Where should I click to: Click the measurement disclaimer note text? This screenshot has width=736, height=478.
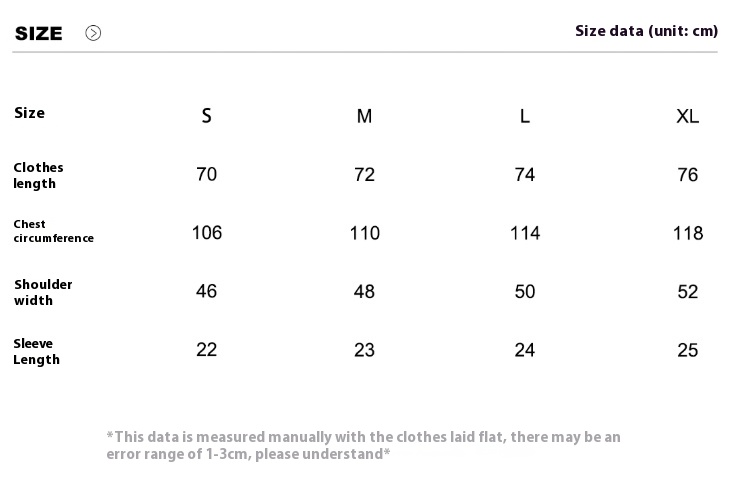[x=363, y=445]
